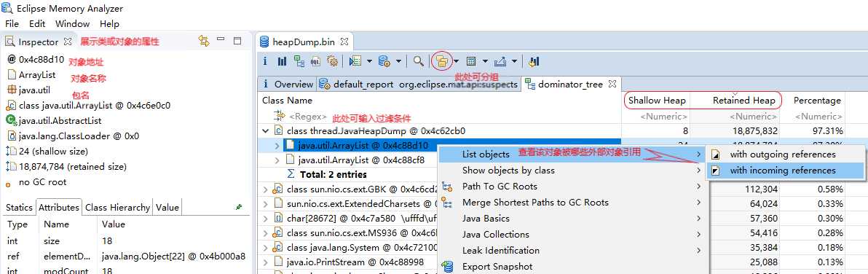This screenshot has width=868, height=274.
Task: Select elementData java.lang.Object[22] value
Action: point(173,257)
